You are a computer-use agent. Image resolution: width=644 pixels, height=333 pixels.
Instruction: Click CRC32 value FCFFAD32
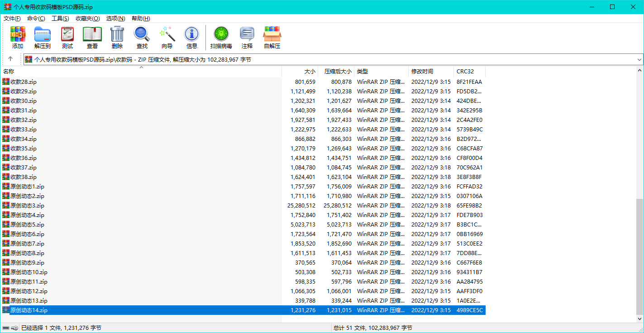point(469,186)
